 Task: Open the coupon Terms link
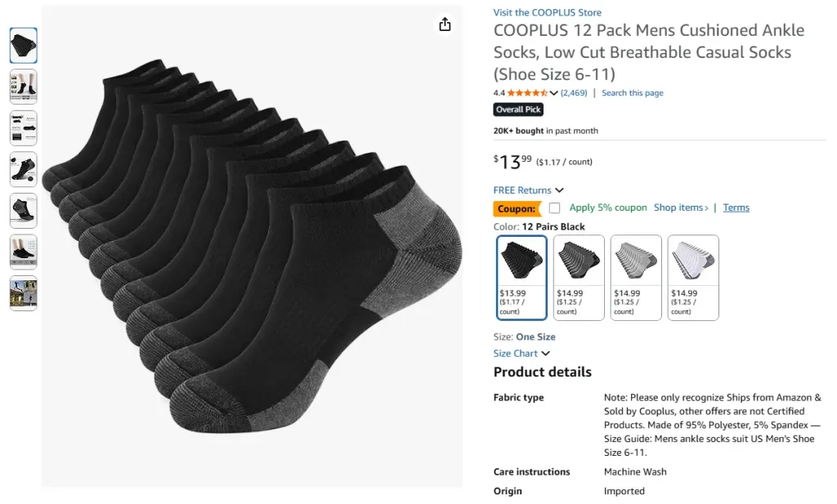pyautogui.click(x=736, y=207)
